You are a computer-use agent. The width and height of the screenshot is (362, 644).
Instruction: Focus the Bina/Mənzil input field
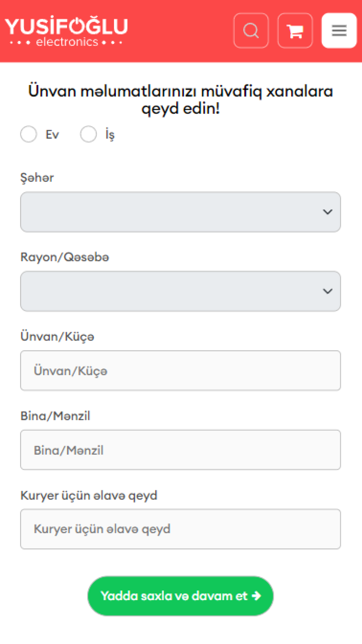click(180, 450)
